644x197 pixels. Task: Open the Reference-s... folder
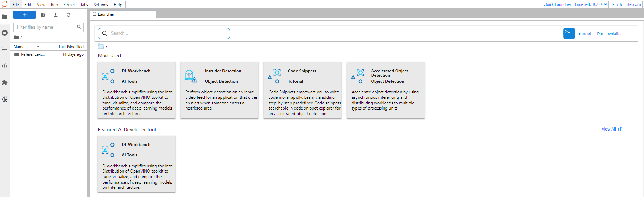coord(33,54)
